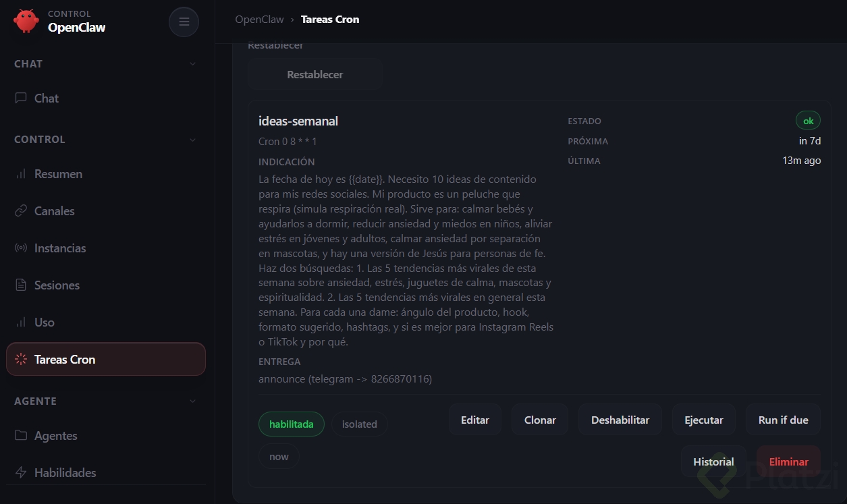The height and width of the screenshot is (504, 847).
Task: Click the Habilidades lightning bolt icon
Action: [x=21, y=473]
